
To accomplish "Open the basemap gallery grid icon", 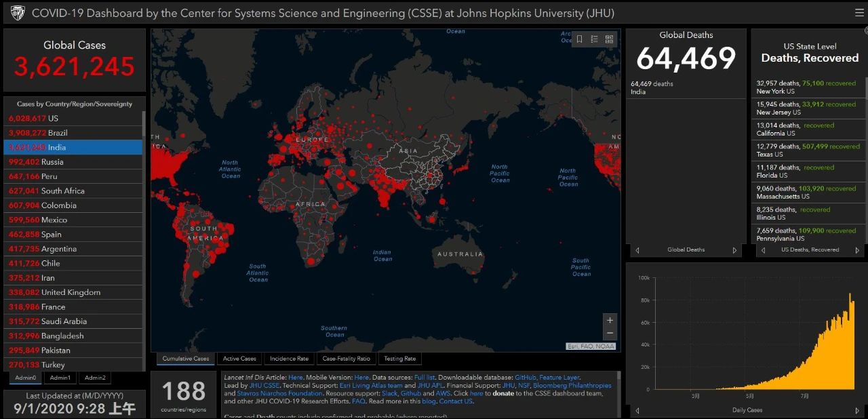I will tap(609, 39).
